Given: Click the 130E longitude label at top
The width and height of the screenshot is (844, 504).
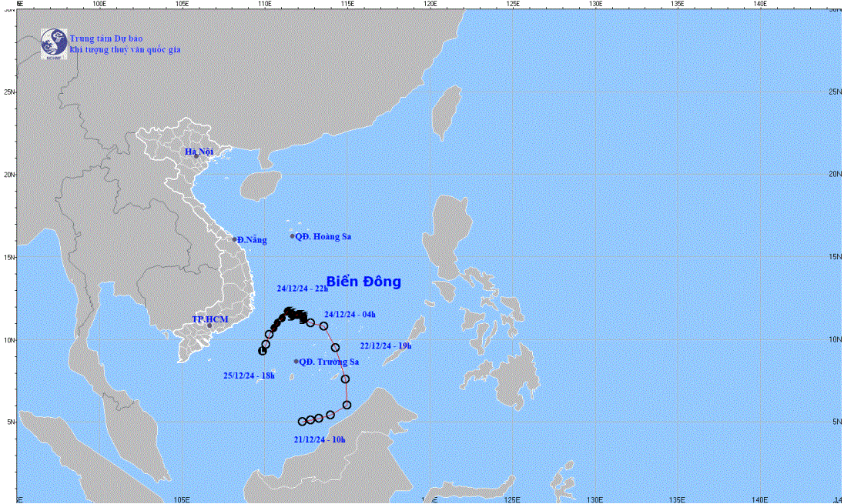Looking at the screenshot, I should point(595,4).
